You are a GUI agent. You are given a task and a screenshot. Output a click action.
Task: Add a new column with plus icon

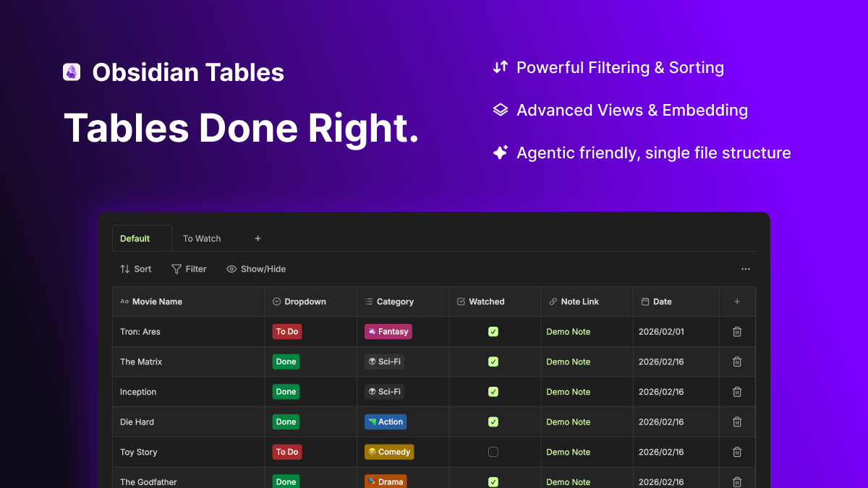(x=737, y=301)
